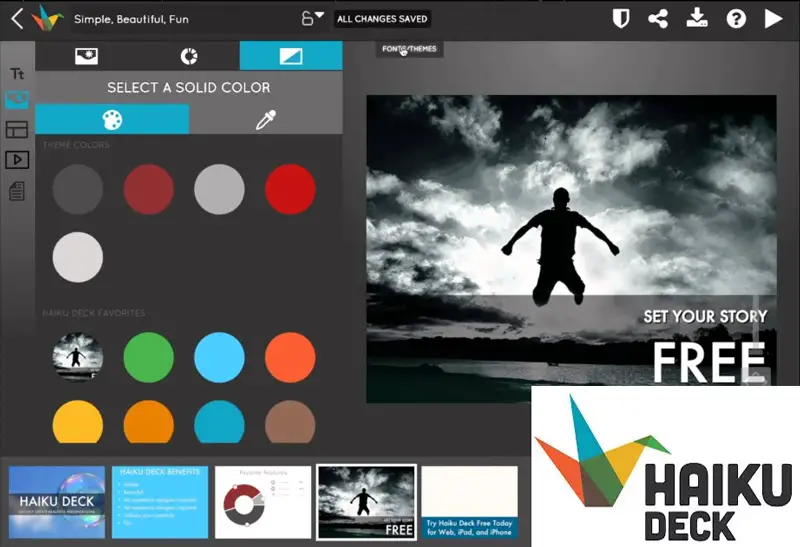Click the ALL CHANGES SAVED status
This screenshot has height=547, width=800.
(382, 19)
